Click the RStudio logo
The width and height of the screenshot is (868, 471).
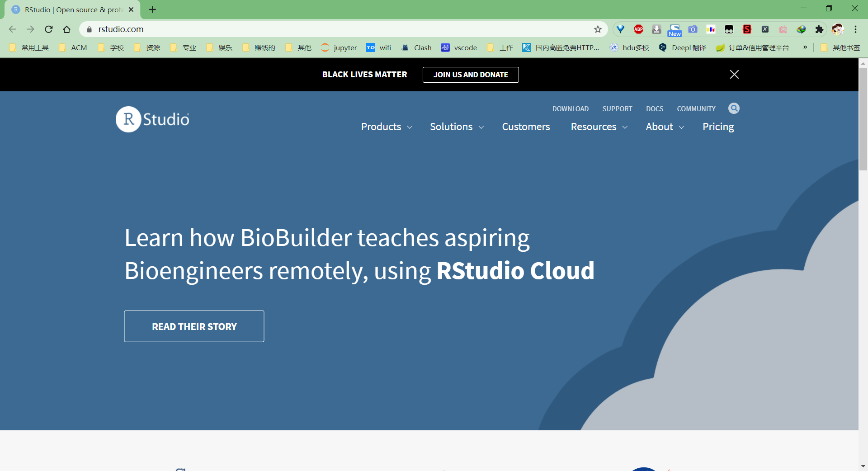coord(152,119)
